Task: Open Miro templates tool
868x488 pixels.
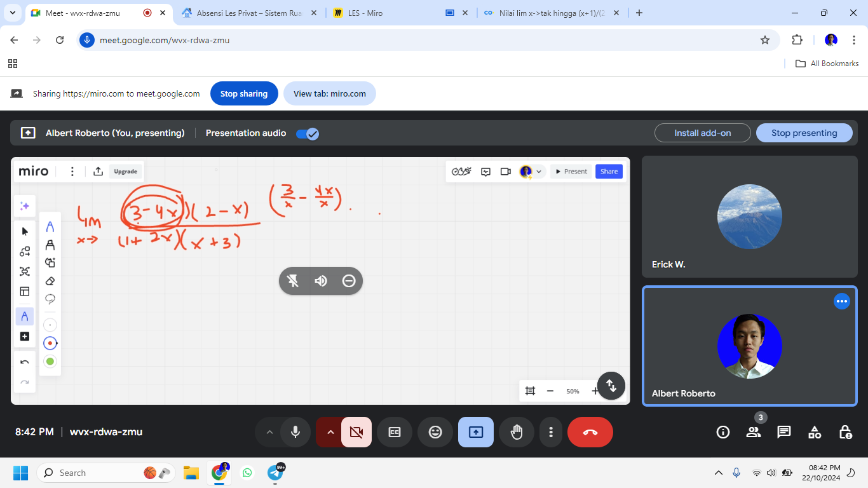Action: (x=25, y=292)
